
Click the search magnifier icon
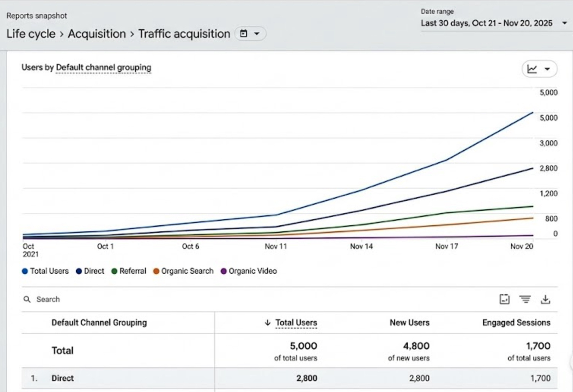[27, 299]
